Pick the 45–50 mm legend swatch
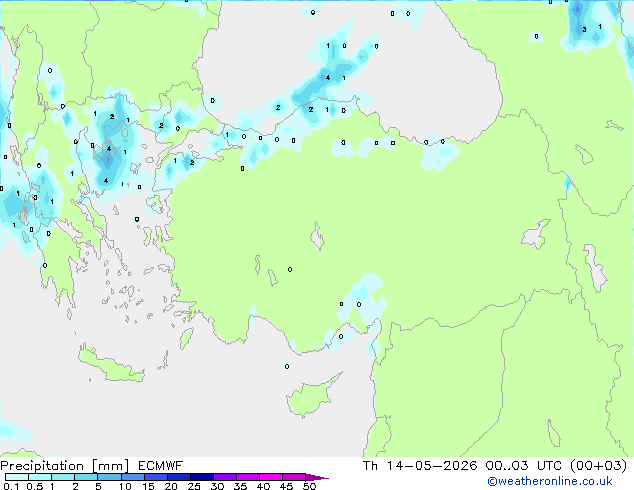Viewport: 634px width, 490px height. (x=294, y=477)
